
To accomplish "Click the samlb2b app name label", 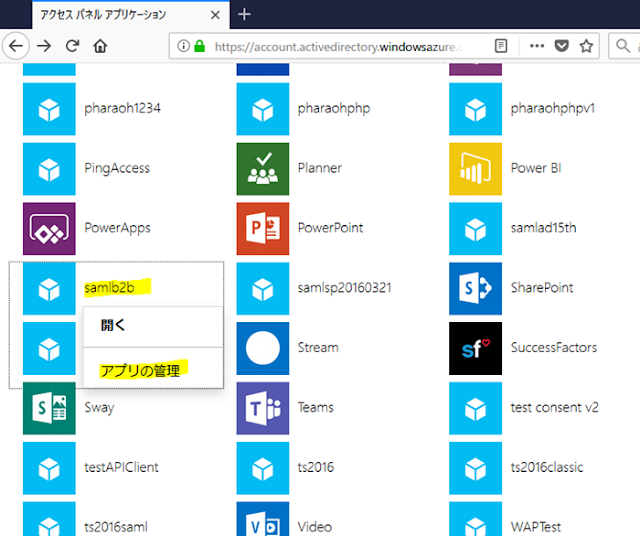I will tap(109, 288).
